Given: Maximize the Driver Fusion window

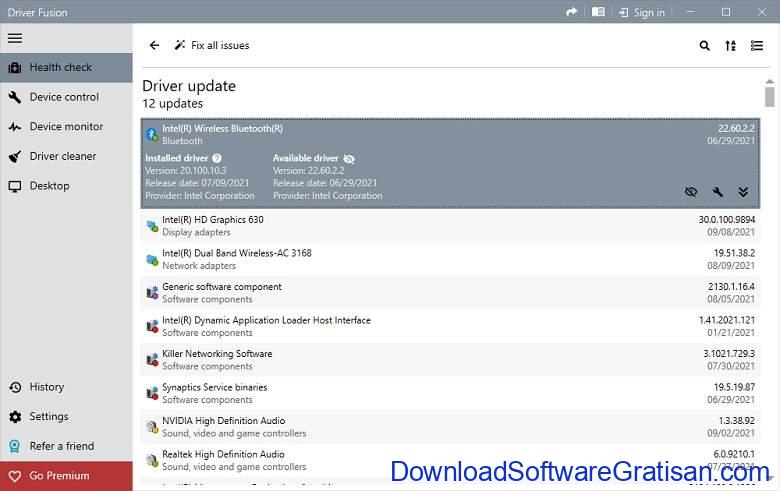Looking at the screenshot, I should click(726, 12).
